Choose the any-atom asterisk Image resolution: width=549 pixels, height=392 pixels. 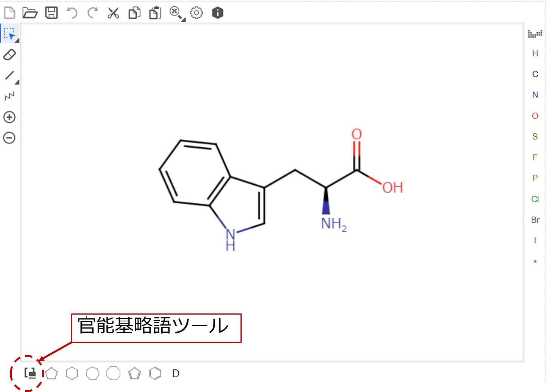coord(535,262)
